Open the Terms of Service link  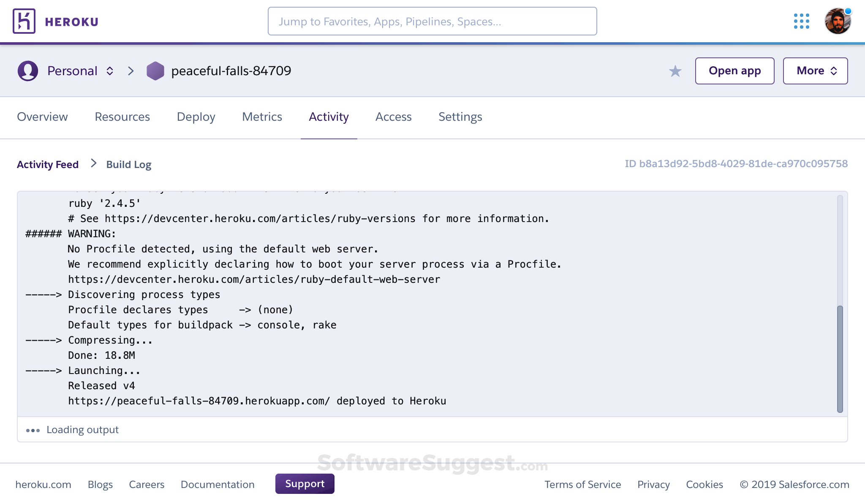coord(583,485)
